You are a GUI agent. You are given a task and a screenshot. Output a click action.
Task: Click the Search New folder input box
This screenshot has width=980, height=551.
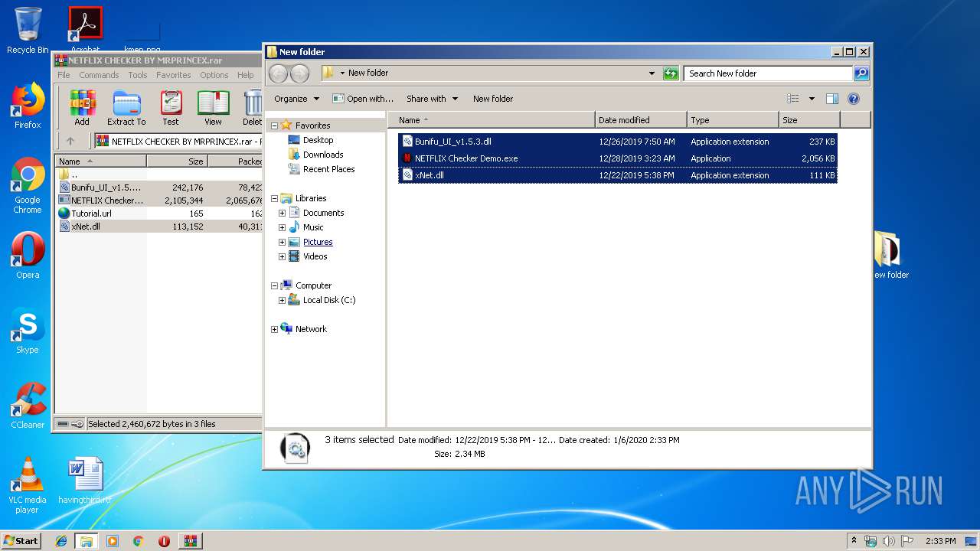(767, 73)
